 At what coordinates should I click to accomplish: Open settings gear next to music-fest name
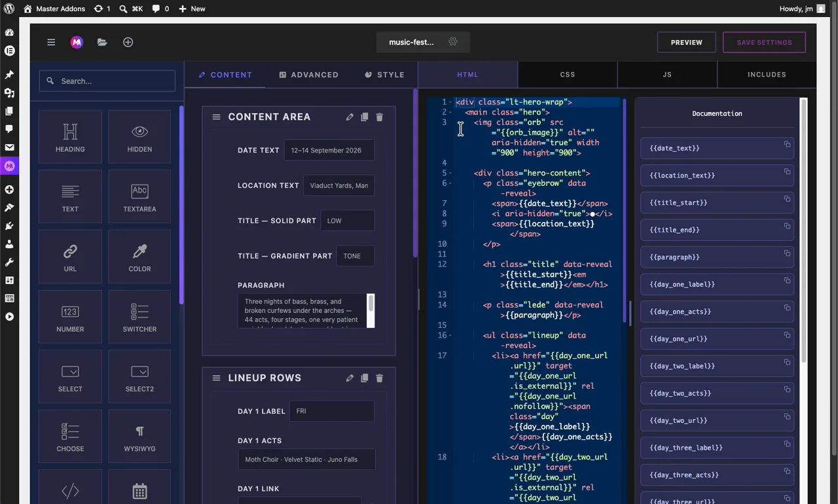point(453,42)
